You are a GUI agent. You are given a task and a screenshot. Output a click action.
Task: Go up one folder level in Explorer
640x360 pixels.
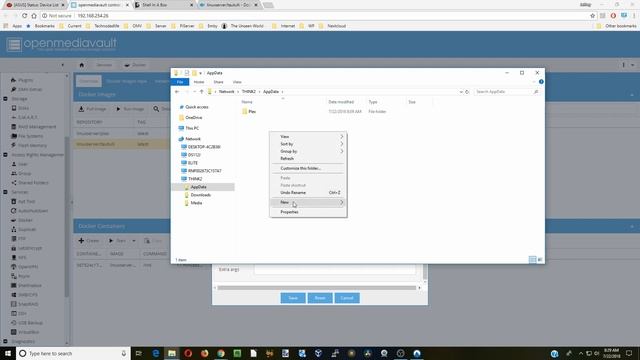(201, 92)
